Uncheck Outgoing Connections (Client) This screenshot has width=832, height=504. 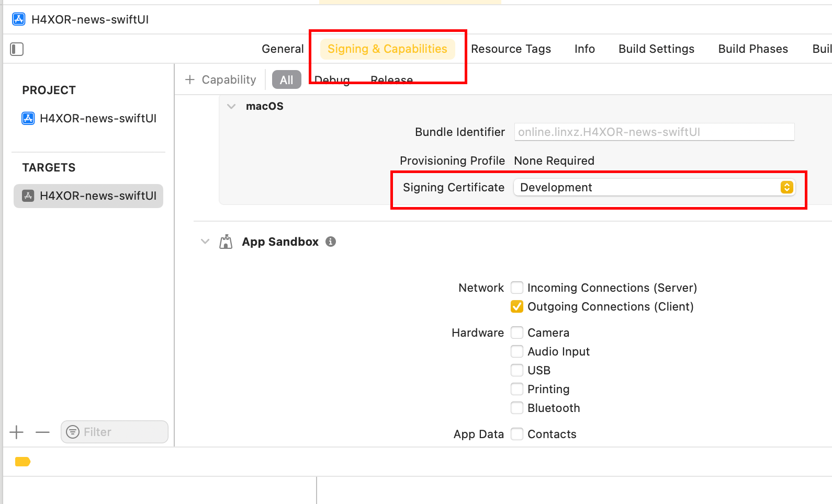(x=517, y=306)
